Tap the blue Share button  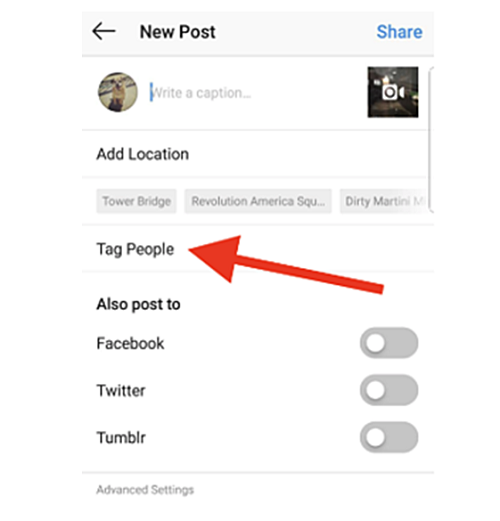point(399,32)
